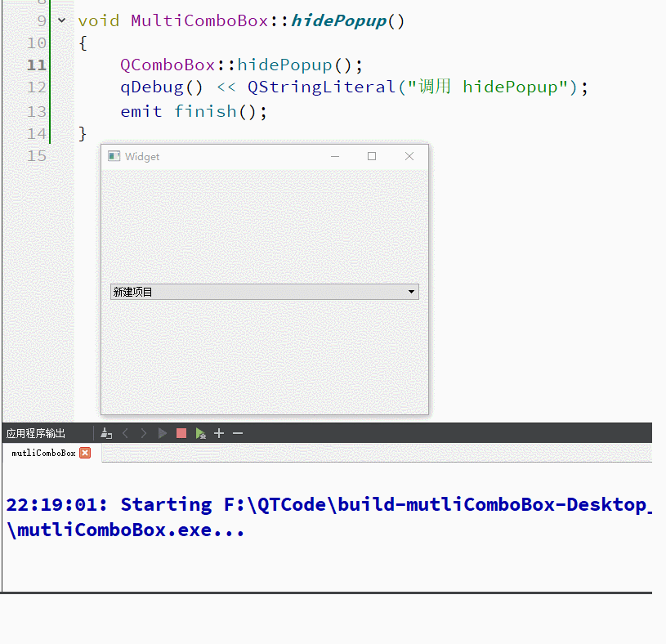
Task: Click the Widget window title bar icon
Action: coord(114,155)
